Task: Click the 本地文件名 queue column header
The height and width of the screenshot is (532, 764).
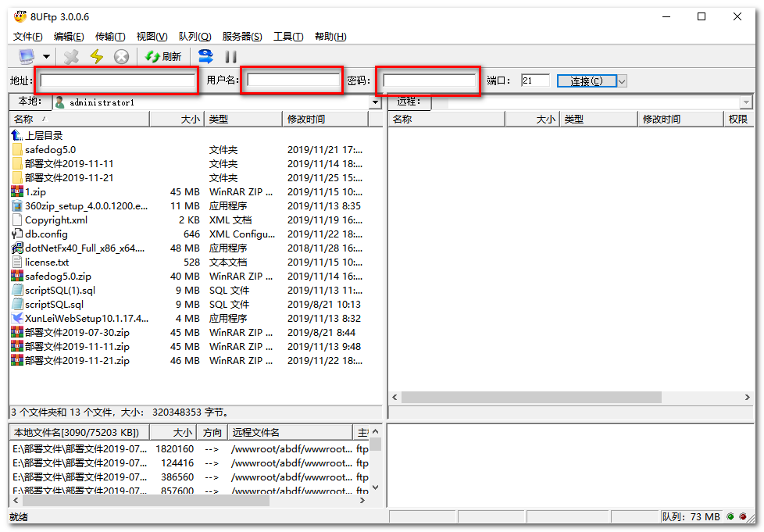Action: (x=80, y=433)
